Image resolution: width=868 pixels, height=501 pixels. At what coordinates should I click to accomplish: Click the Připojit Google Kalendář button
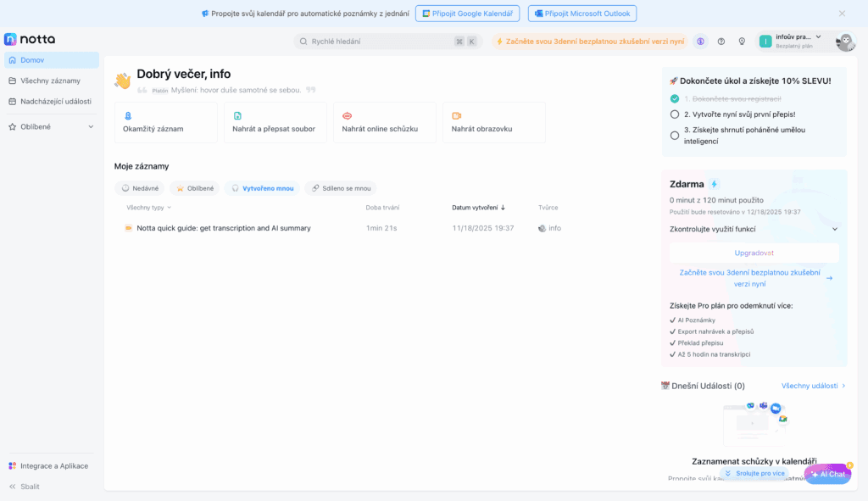[x=467, y=14]
